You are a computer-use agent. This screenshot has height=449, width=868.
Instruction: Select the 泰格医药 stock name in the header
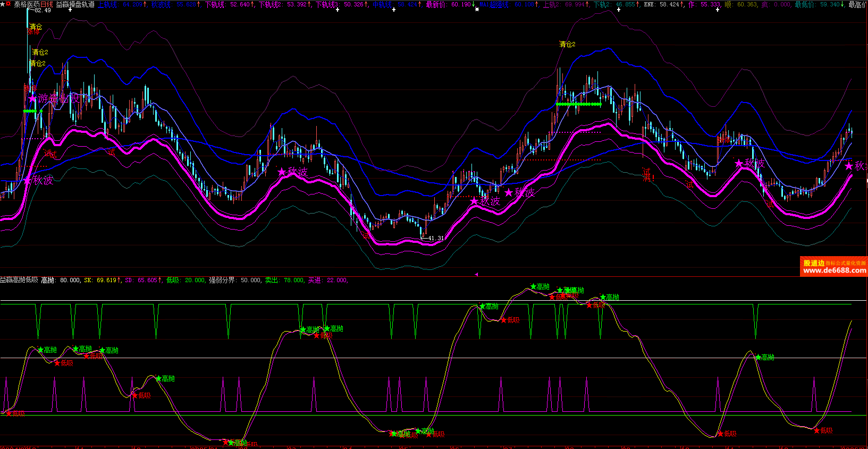point(27,4)
